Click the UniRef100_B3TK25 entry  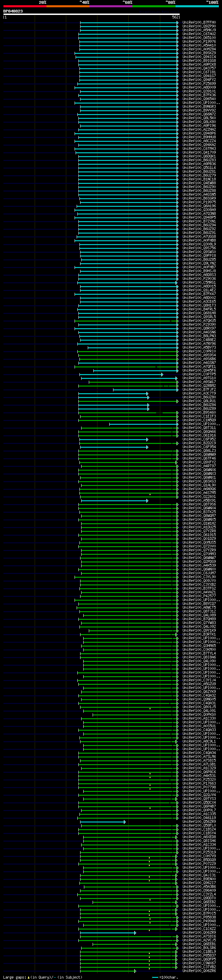click(199, 512)
